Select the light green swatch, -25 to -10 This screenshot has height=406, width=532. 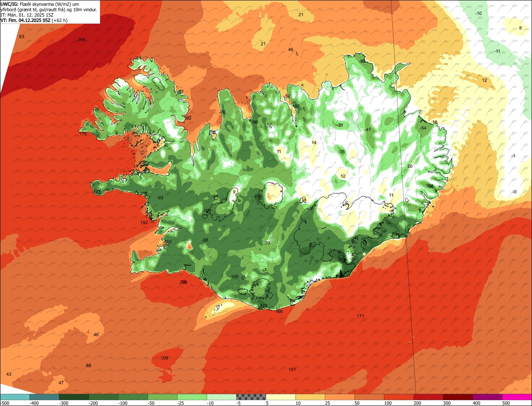192,397
